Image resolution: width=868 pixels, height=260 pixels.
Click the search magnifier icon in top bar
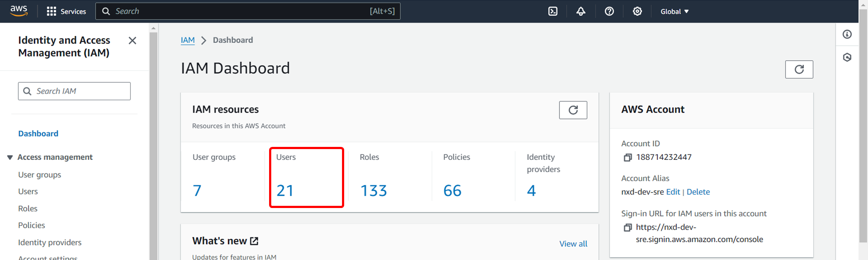(x=106, y=11)
